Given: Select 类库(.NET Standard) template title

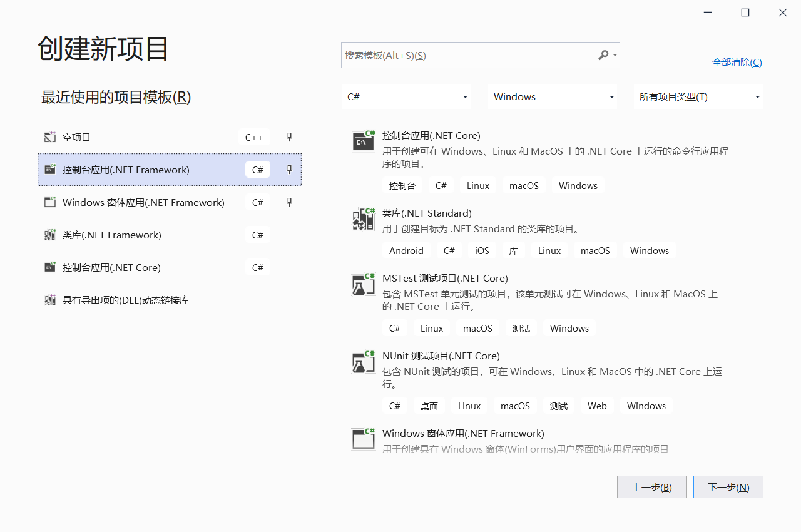Looking at the screenshot, I should pos(427,213).
